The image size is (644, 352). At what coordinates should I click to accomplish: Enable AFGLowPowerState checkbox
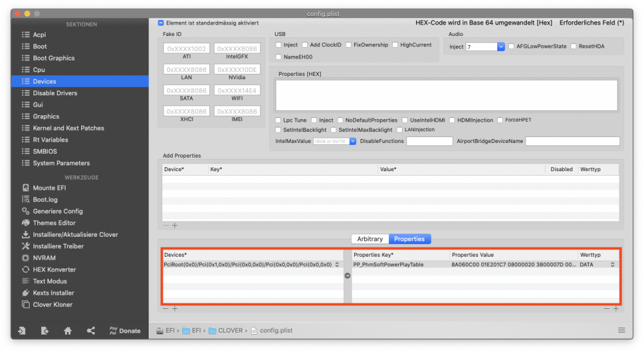click(511, 46)
